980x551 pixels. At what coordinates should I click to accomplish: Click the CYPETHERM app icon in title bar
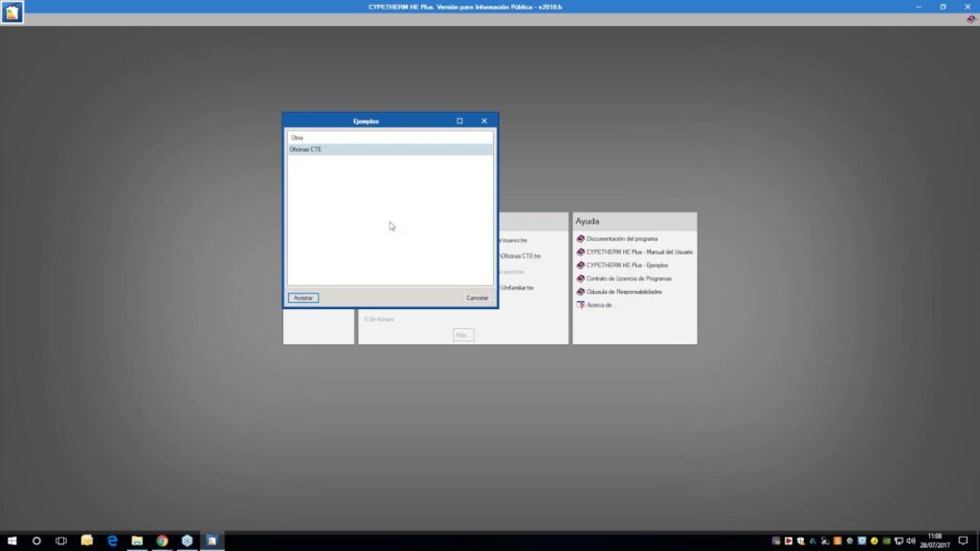point(11,12)
